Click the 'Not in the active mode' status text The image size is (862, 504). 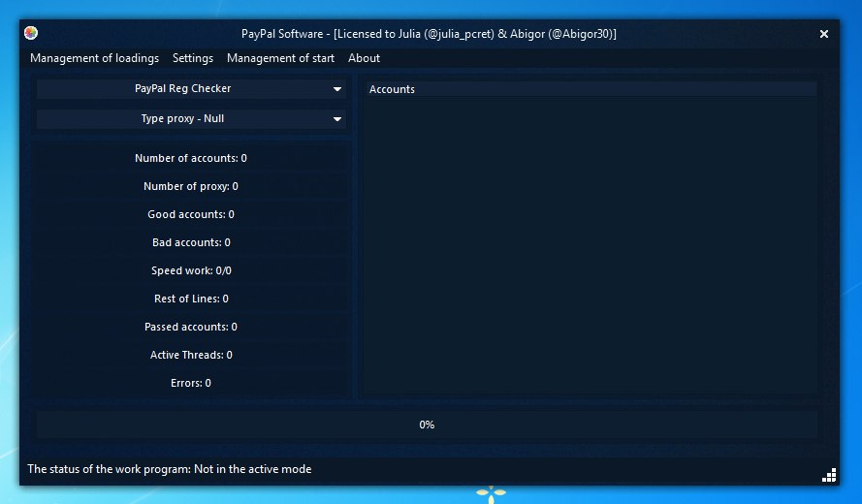253,469
